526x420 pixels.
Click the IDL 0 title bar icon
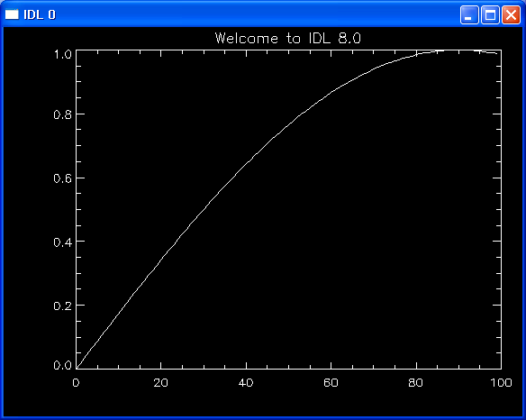(12, 14)
